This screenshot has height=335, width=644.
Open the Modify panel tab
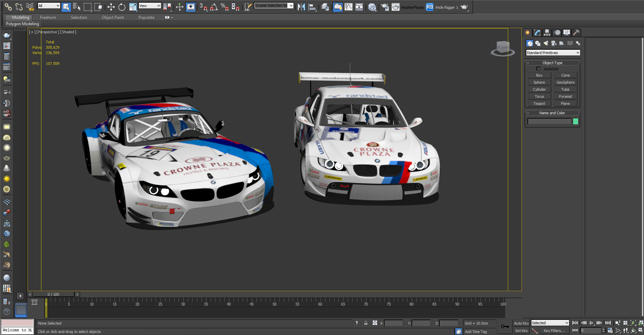pyautogui.click(x=537, y=33)
